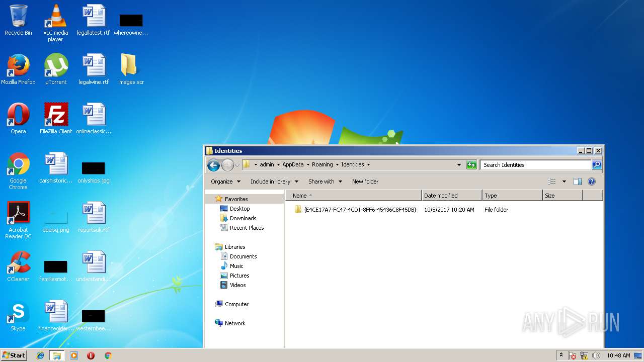Open recent pages dropdown arrow
Image resolution: width=644 pixels, height=362 pixels.
[237, 165]
